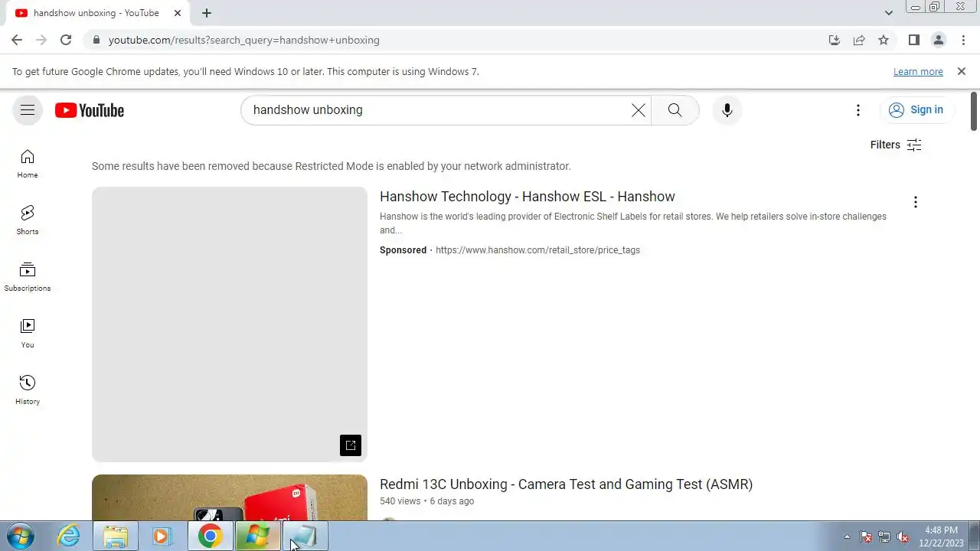Screen dimensions: 980x551
Task: Start voice search with microphone icon
Action: click(x=727, y=110)
